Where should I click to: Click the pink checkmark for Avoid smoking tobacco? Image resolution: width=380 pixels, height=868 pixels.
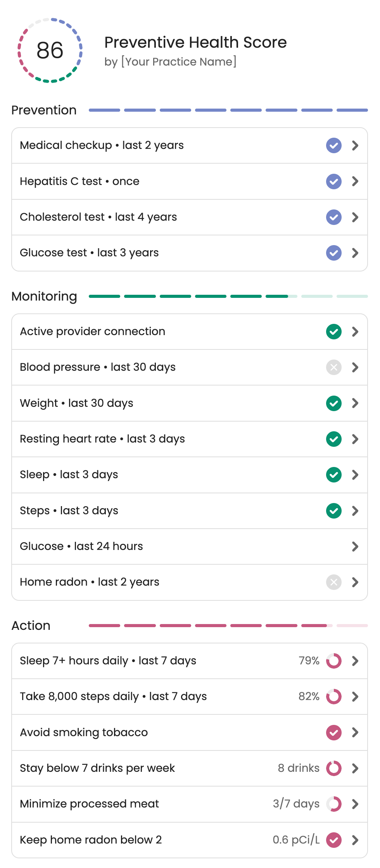tap(333, 732)
